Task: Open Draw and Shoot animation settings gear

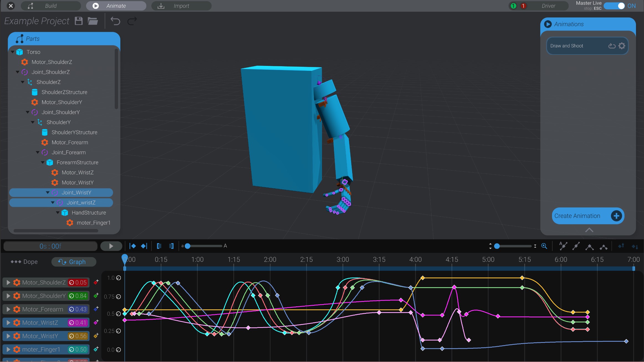Action: pos(622,46)
